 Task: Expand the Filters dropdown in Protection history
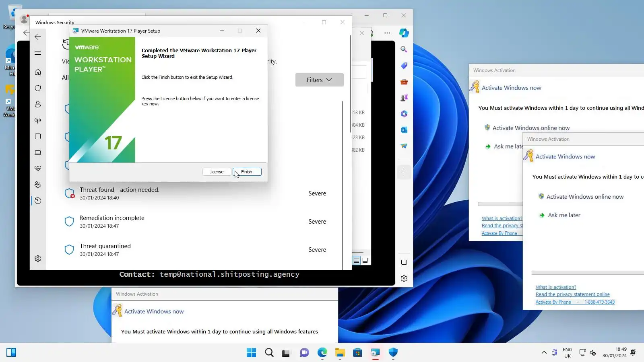point(320,80)
